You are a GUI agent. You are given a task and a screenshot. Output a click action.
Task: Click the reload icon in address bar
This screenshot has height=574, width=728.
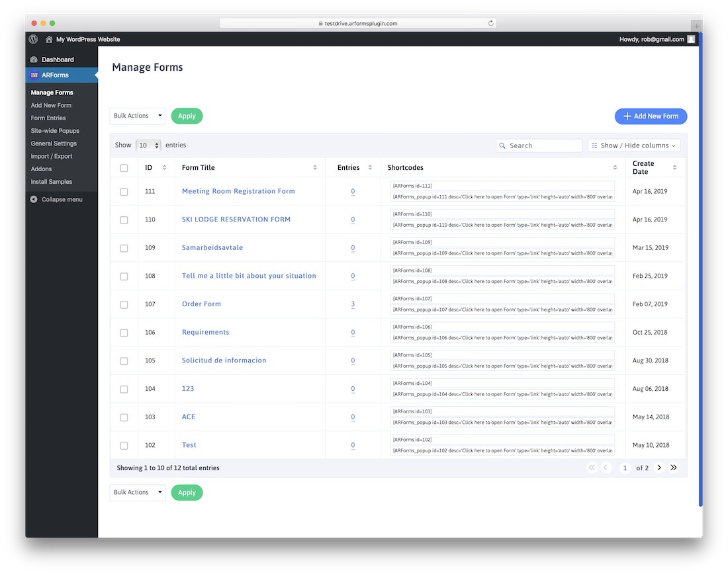(x=490, y=23)
